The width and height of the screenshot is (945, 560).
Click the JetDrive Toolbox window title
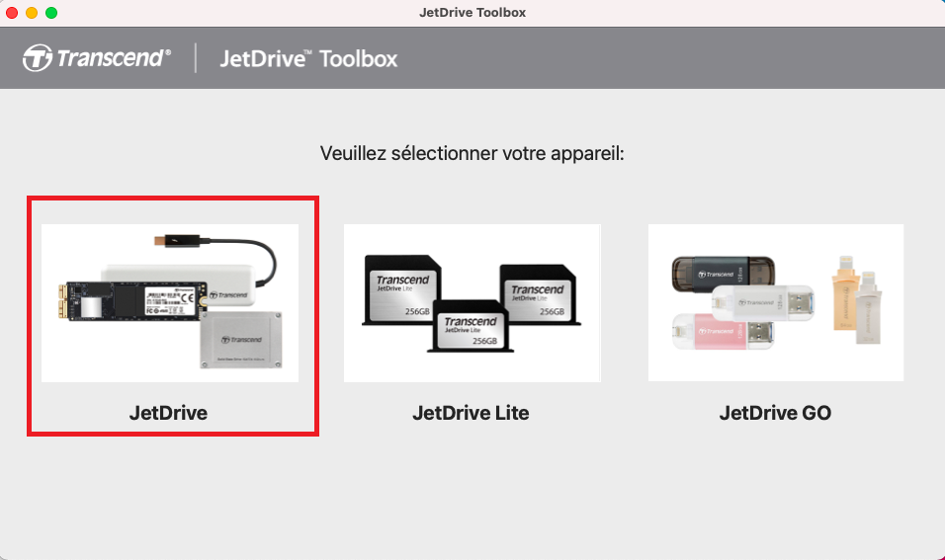(472, 13)
